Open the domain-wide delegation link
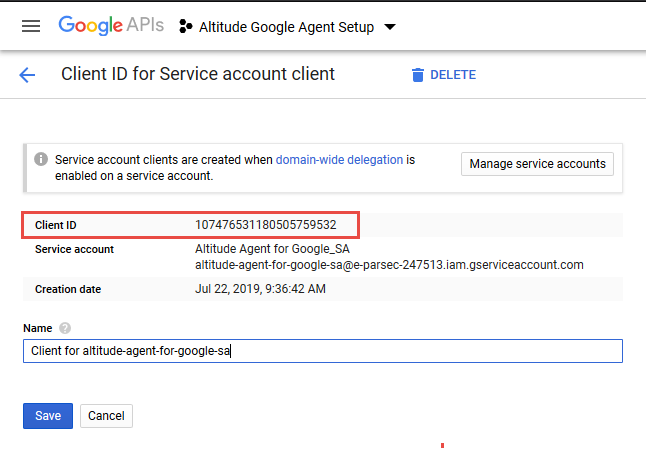Screen dimensions: 646x454 [340, 159]
